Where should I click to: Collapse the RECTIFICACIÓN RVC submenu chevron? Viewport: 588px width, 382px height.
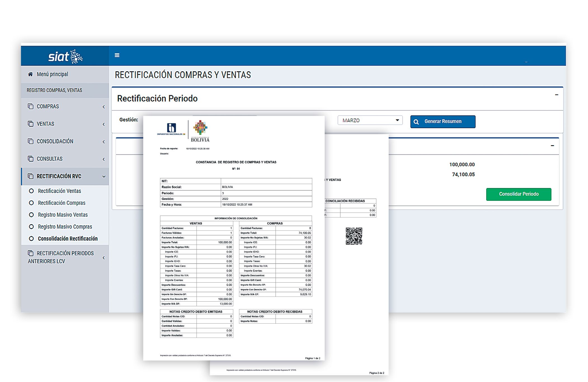104,176
